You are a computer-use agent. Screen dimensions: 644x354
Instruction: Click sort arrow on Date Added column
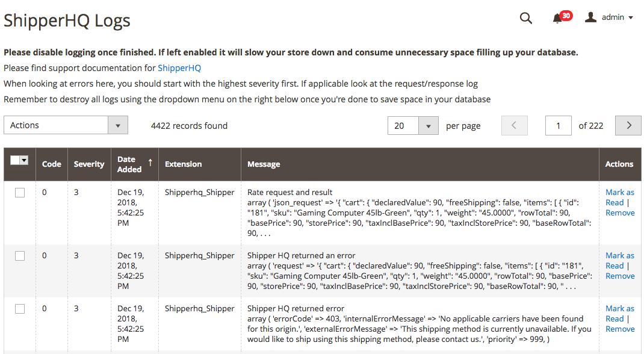point(150,163)
